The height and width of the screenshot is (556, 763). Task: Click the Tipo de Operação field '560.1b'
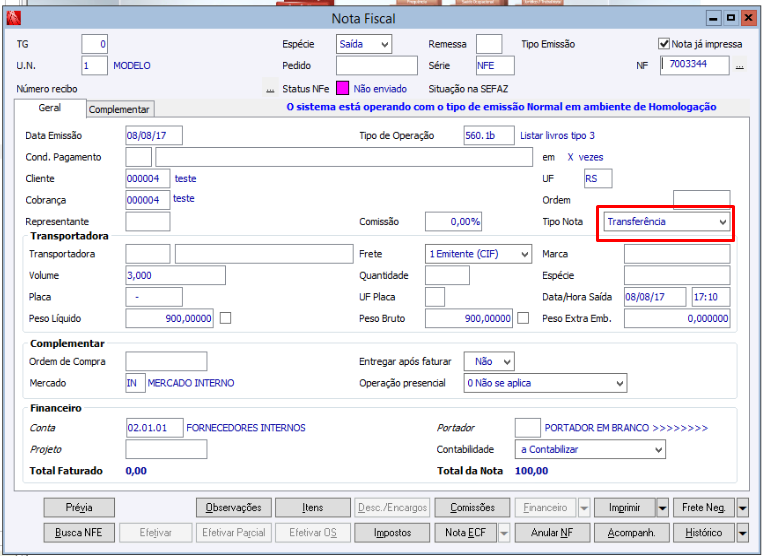489,136
